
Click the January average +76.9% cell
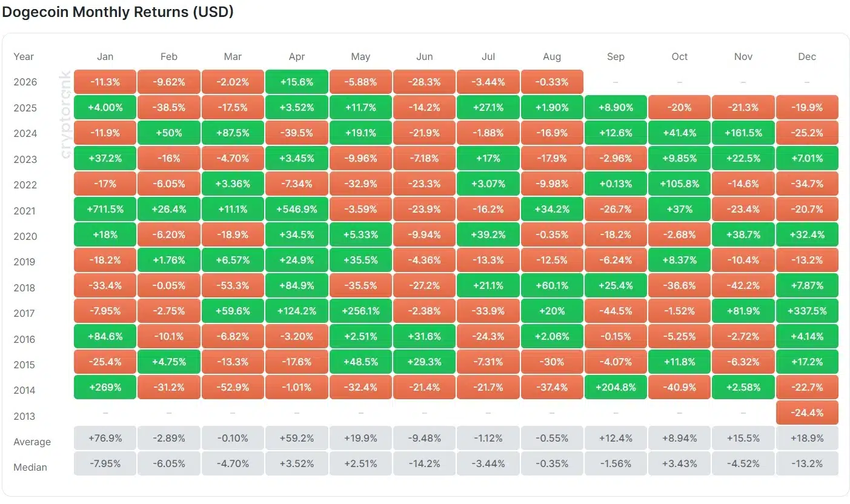click(x=105, y=438)
